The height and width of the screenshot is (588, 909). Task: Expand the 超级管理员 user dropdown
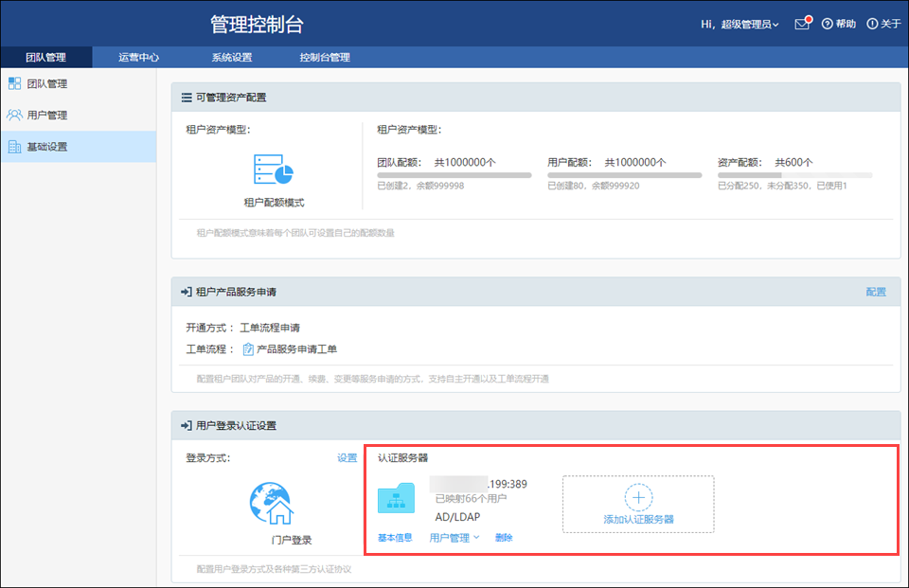(x=748, y=25)
